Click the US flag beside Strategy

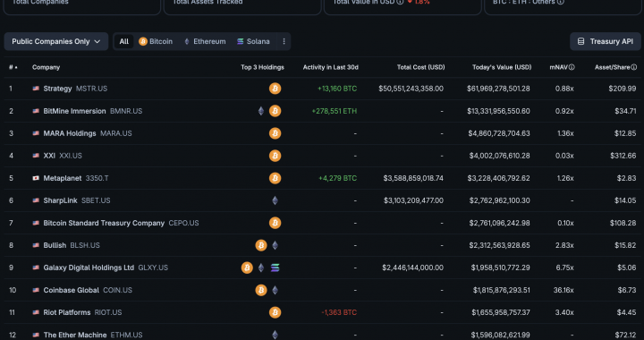[36, 89]
